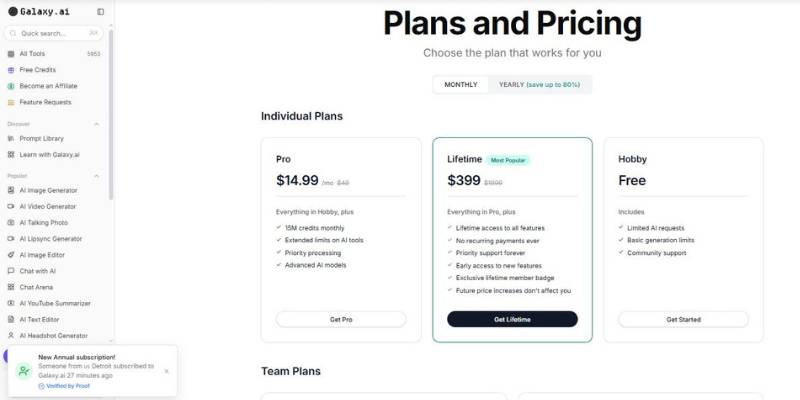This screenshot has height=400, width=800.
Task: Click the Get Started button
Action: pyautogui.click(x=683, y=319)
